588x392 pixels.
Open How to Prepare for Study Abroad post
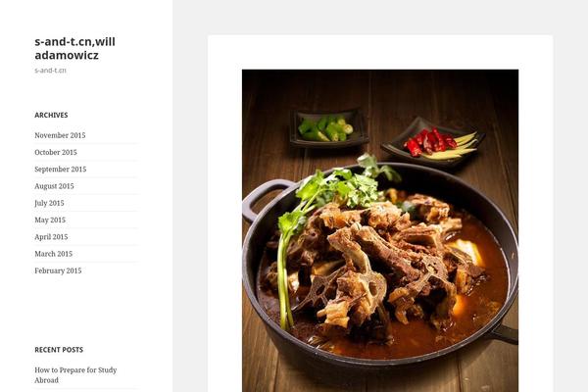[x=75, y=374]
